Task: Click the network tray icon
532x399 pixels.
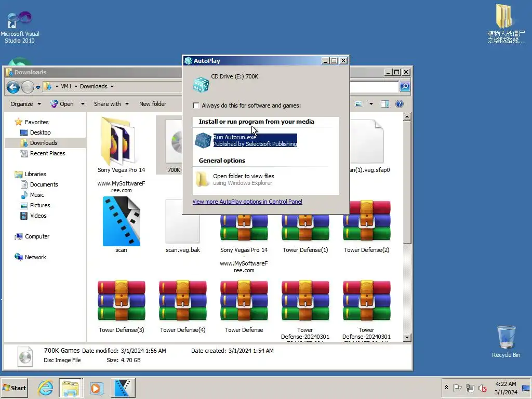Action: (x=470, y=388)
